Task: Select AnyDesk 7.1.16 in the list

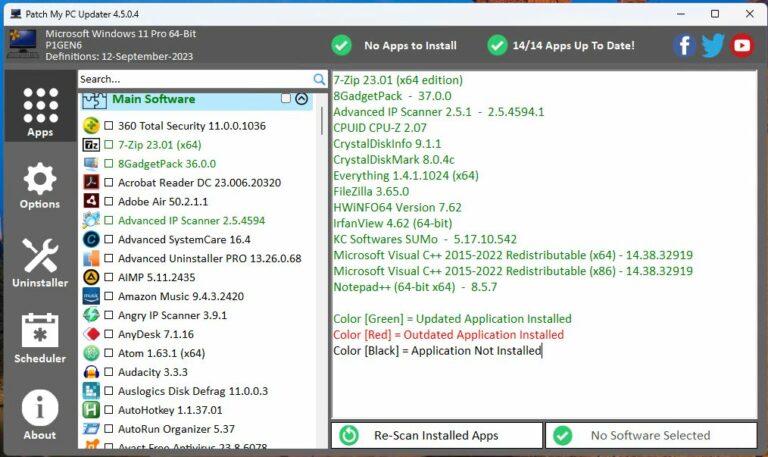Action: (x=155, y=334)
